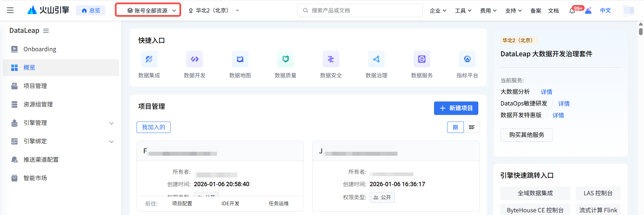Open the 费用 top menu
Viewport: 644px width, 215px height.
[x=488, y=11]
